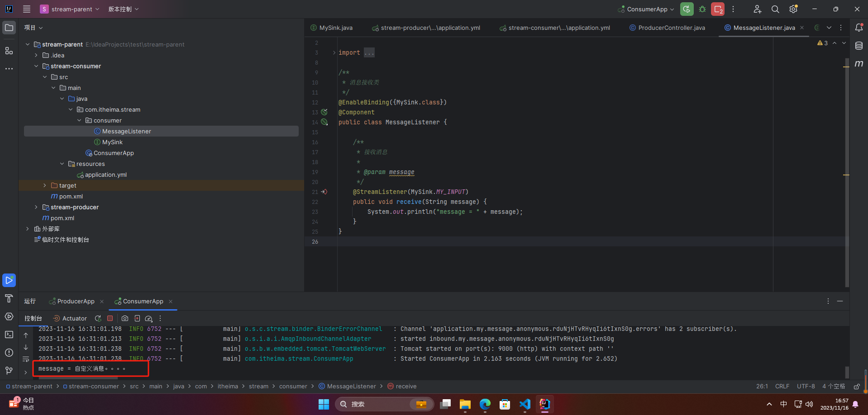Open the Git version control tool window
This screenshot has width=868, height=415.
click(x=9, y=371)
